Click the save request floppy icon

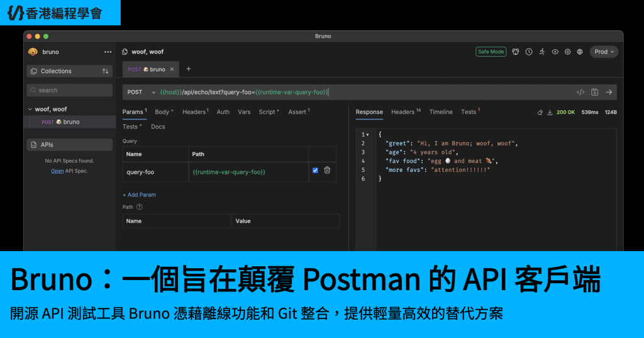point(595,92)
